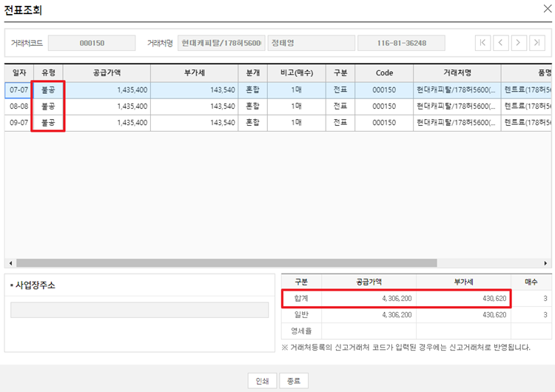Click the field showing 116-81-36248
Screen dimensions: 555x392
click(x=401, y=43)
